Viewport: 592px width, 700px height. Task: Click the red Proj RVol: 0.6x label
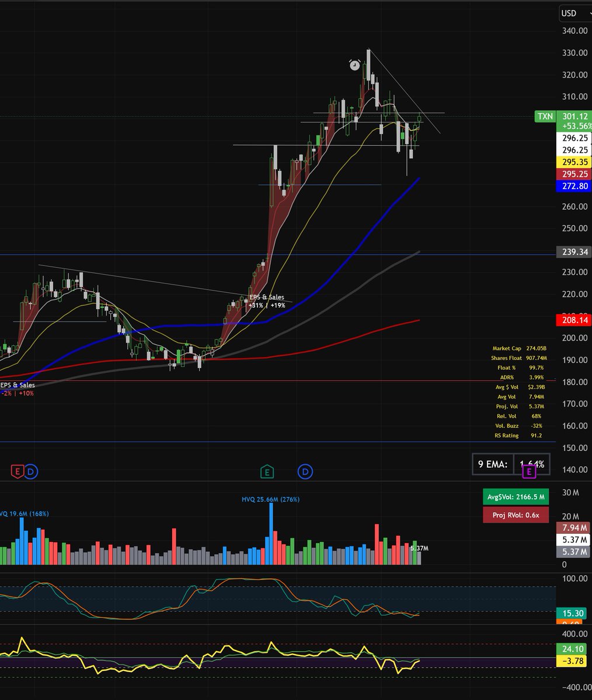(x=516, y=514)
